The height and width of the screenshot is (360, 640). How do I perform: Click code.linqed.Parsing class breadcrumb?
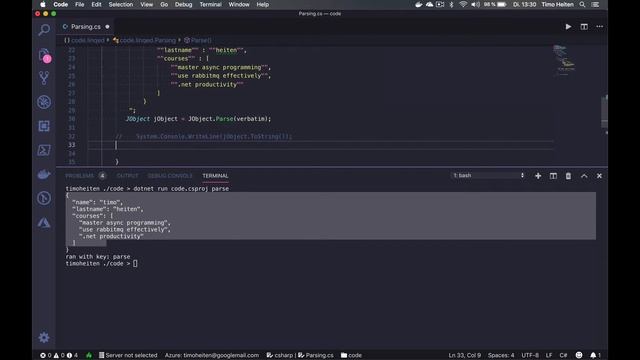coord(144,40)
